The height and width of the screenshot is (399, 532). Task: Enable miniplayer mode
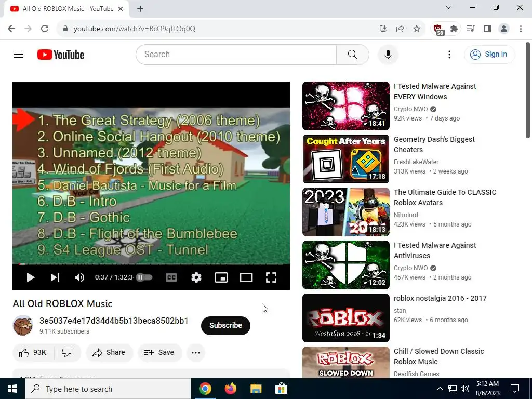click(x=221, y=277)
